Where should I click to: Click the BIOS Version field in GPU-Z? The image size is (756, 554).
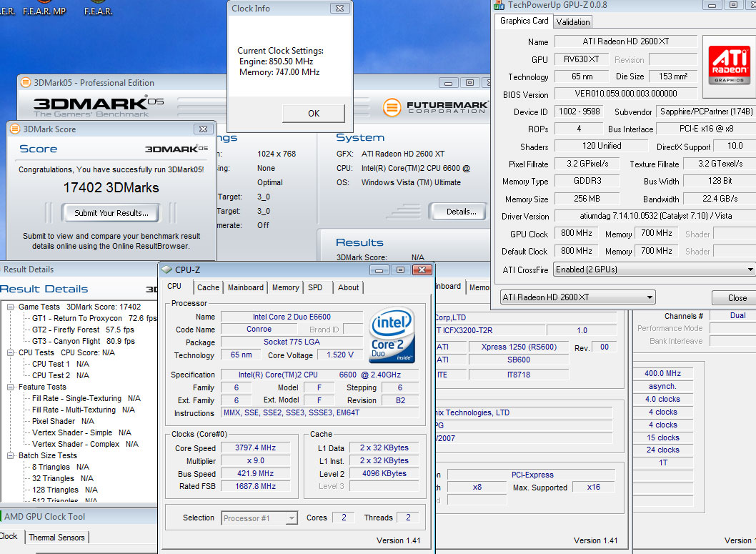[626, 94]
